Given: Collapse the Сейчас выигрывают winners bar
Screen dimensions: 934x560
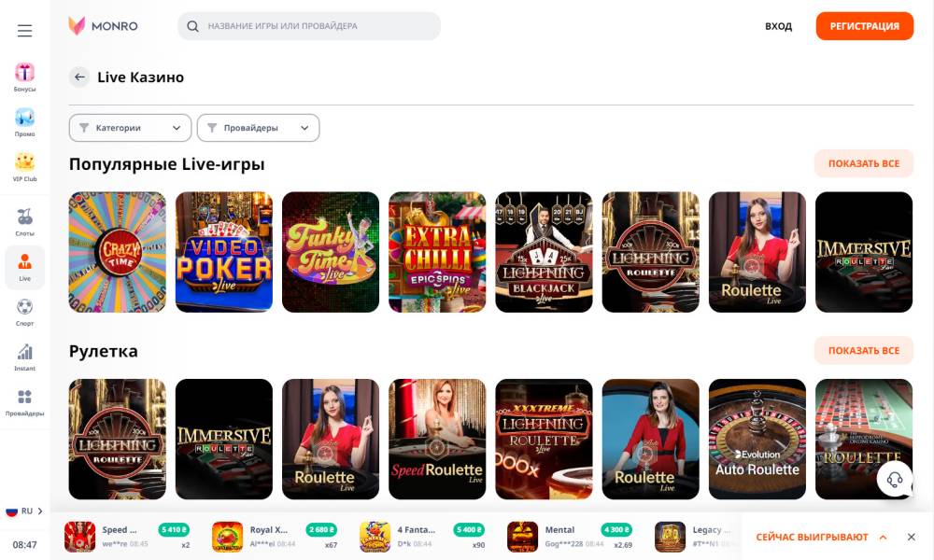Looking at the screenshot, I should point(883,538).
